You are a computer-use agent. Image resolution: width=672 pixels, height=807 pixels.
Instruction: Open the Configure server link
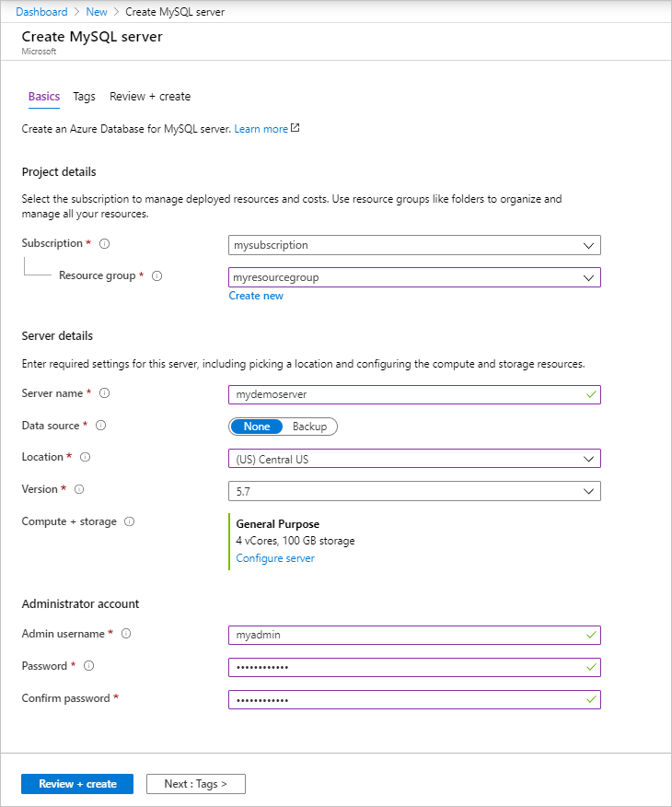coord(274,557)
